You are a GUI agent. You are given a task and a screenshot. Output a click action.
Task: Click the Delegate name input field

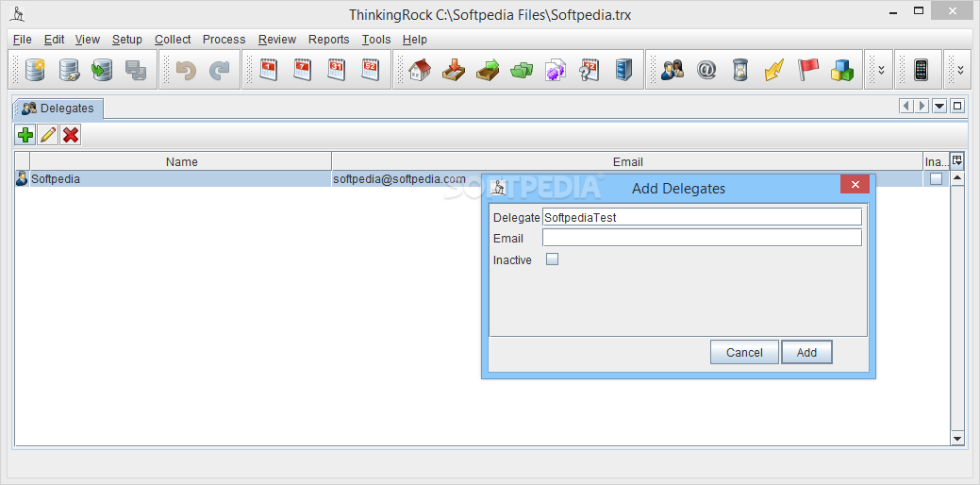point(702,217)
